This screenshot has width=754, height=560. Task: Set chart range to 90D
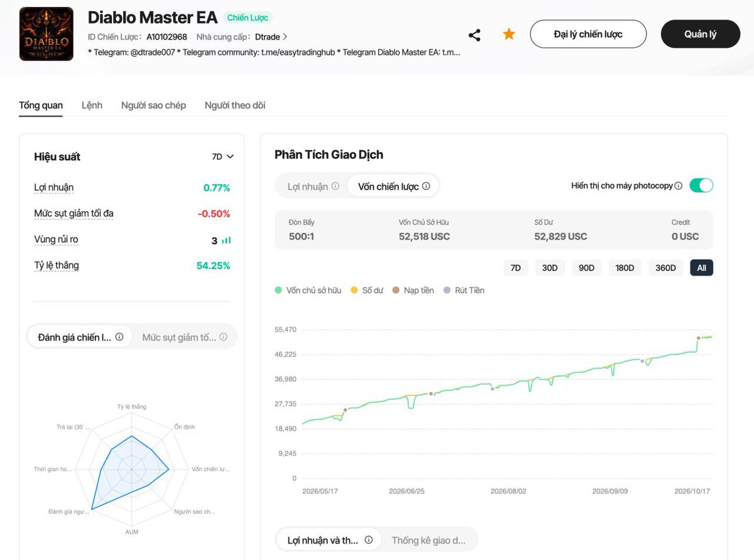click(x=586, y=267)
